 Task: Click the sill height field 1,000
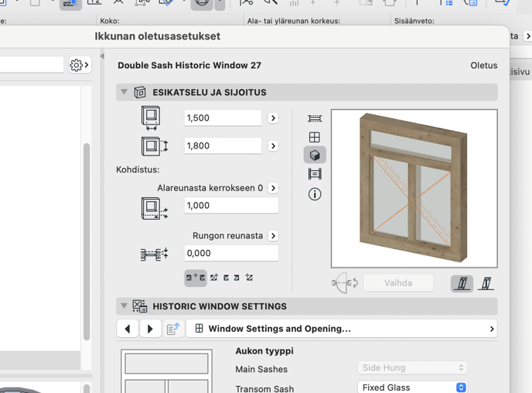point(231,205)
